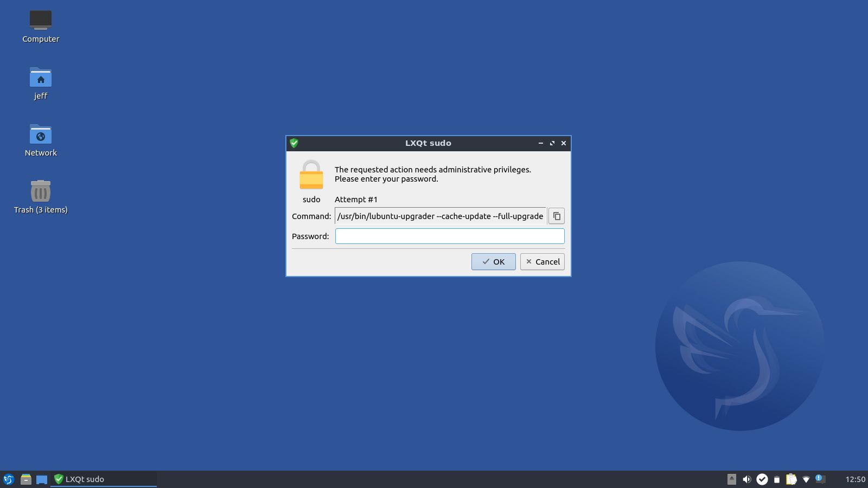Maximize the LXQt sudo dialog
Image resolution: width=868 pixels, height=488 pixels.
pos(552,143)
